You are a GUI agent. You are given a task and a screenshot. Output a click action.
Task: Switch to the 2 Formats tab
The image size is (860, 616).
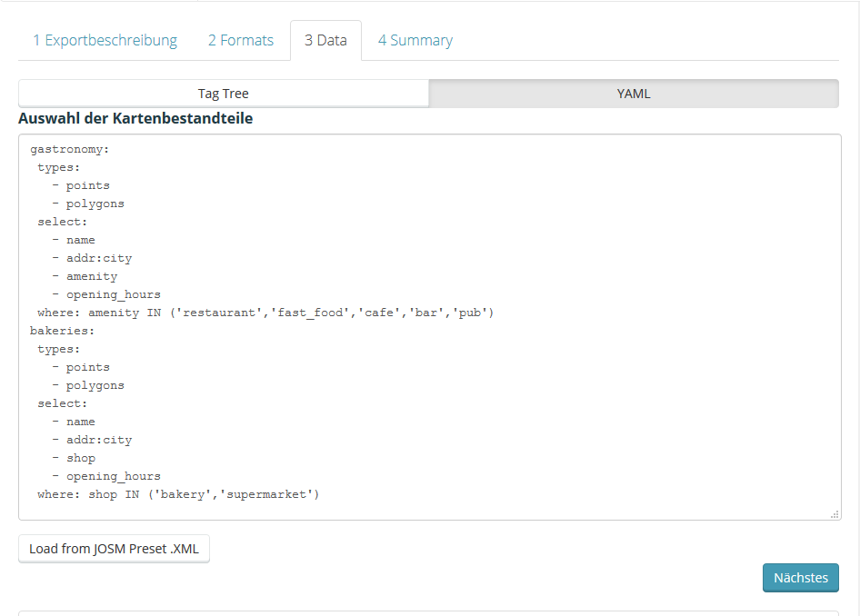click(240, 40)
